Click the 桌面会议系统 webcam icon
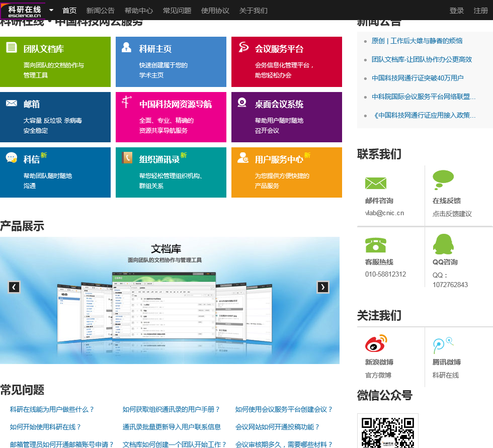493x448 pixels. point(242,103)
